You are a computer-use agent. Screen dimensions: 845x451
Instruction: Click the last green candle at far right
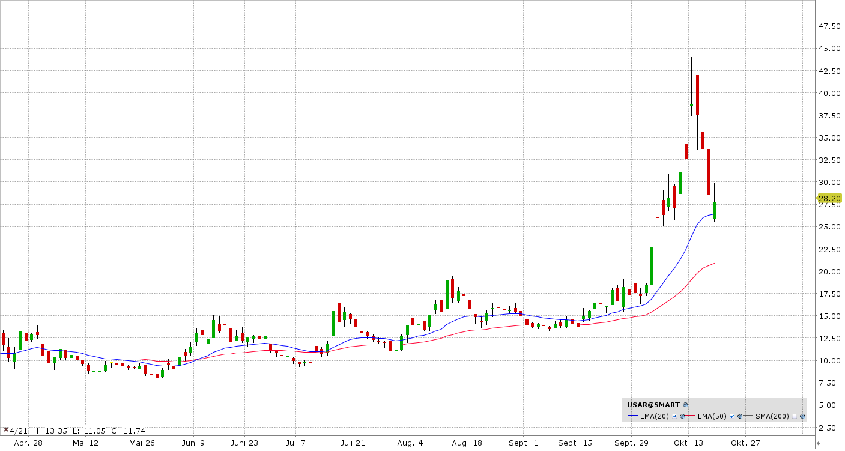(x=715, y=211)
